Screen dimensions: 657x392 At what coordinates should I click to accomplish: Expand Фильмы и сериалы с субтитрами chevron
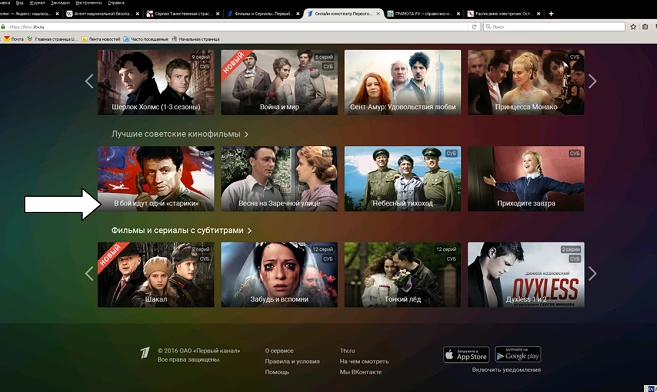pos(249,231)
